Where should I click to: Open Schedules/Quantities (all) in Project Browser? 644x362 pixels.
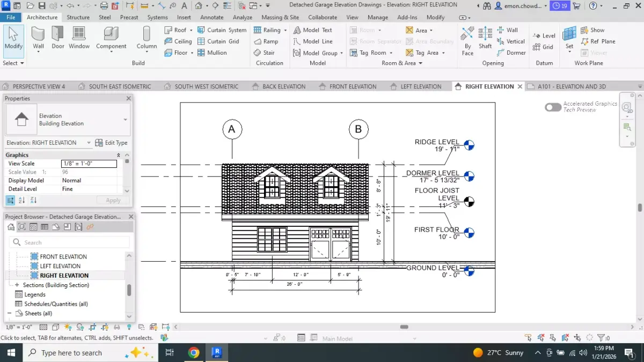(56, 304)
